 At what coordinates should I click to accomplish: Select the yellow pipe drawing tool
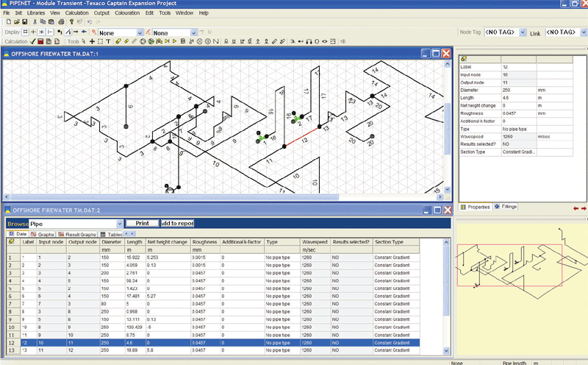point(118,41)
